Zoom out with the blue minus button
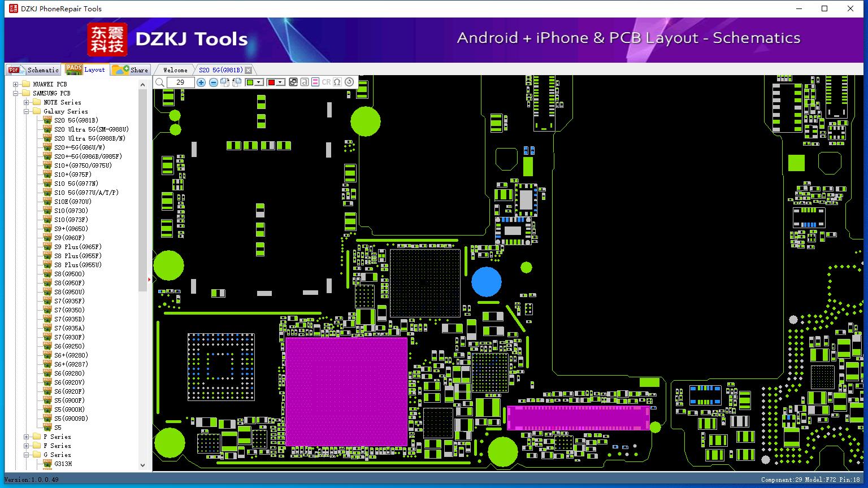868x488 pixels. [213, 82]
